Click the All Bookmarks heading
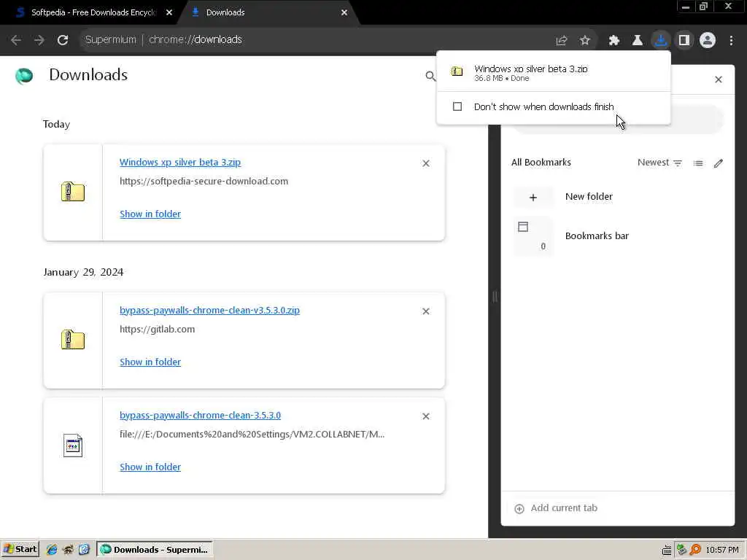The height and width of the screenshot is (560, 747). pyautogui.click(x=541, y=163)
